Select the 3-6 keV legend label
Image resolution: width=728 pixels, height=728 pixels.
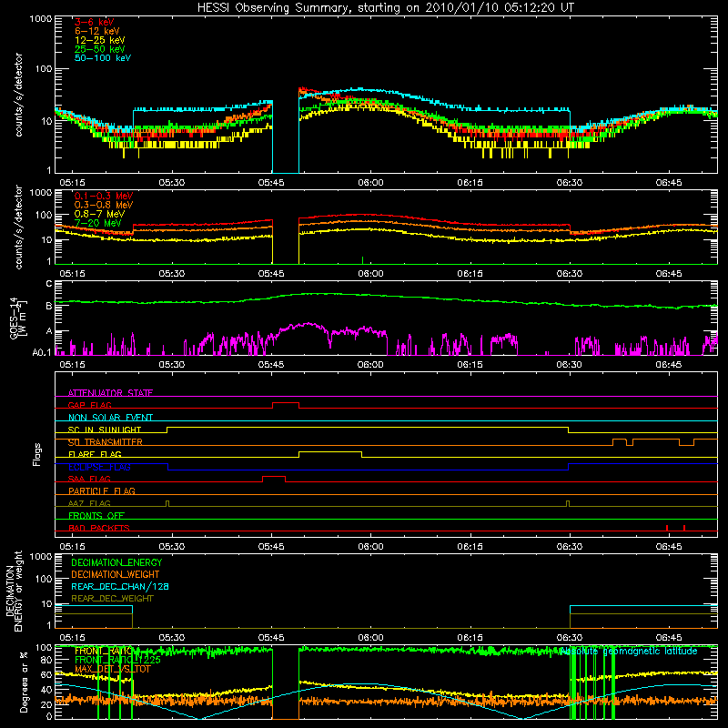point(94,22)
